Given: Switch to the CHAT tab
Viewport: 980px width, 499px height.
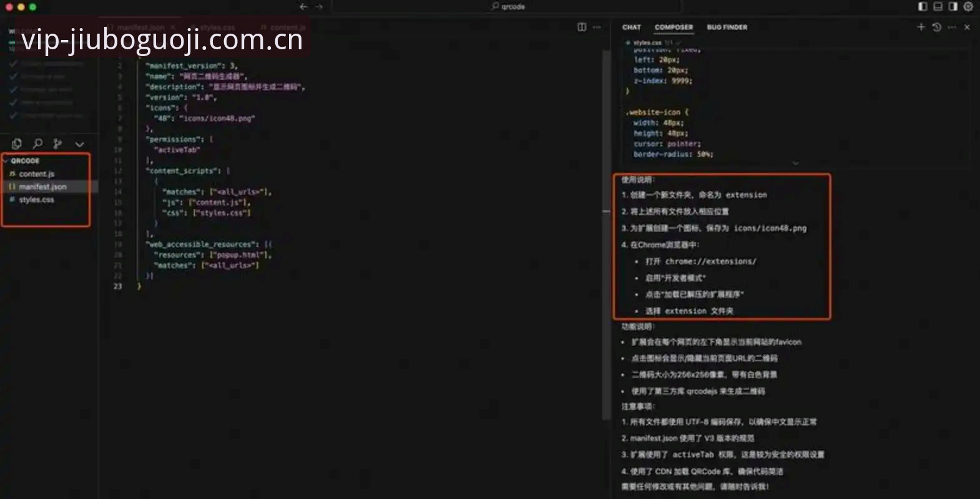Looking at the screenshot, I should pos(632,27).
